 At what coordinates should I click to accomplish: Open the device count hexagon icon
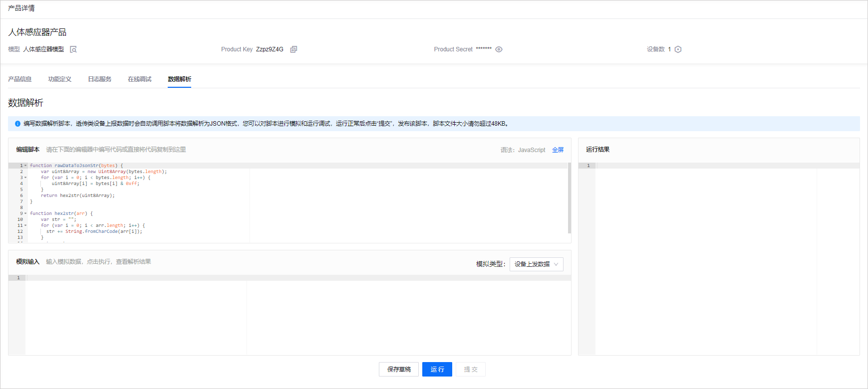[x=678, y=49]
